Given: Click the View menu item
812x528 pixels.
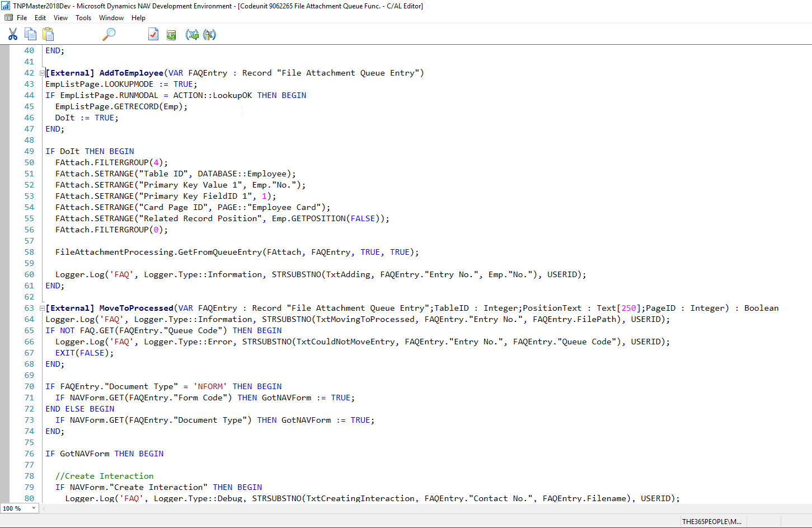Looking at the screenshot, I should pyautogui.click(x=60, y=18).
